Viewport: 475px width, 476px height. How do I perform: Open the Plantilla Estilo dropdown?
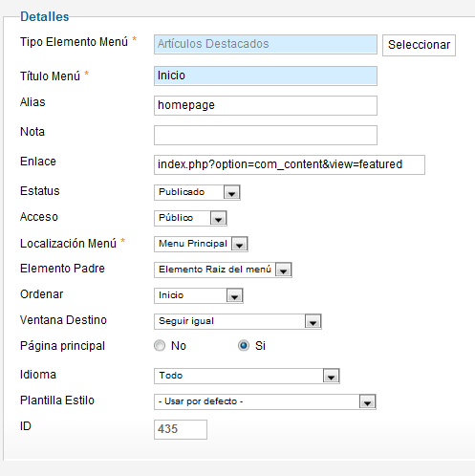tap(265, 401)
